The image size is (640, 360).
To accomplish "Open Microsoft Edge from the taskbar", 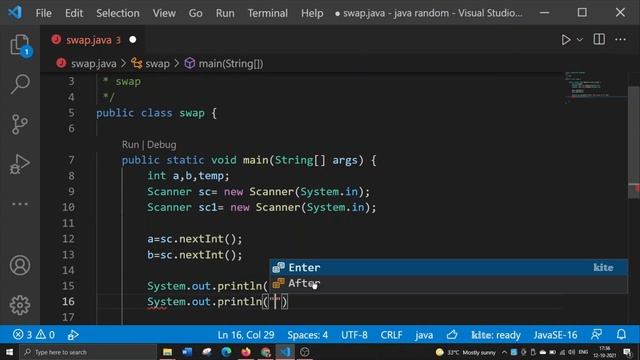I will (226, 352).
